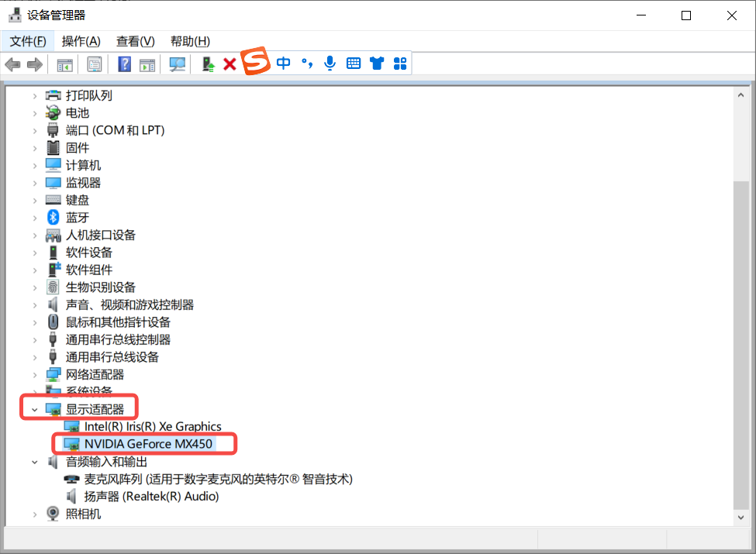The width and height of the screenshot is (756, 554).
Task: Click the scrollbar down arrow
Action: [x=740, y=517]
